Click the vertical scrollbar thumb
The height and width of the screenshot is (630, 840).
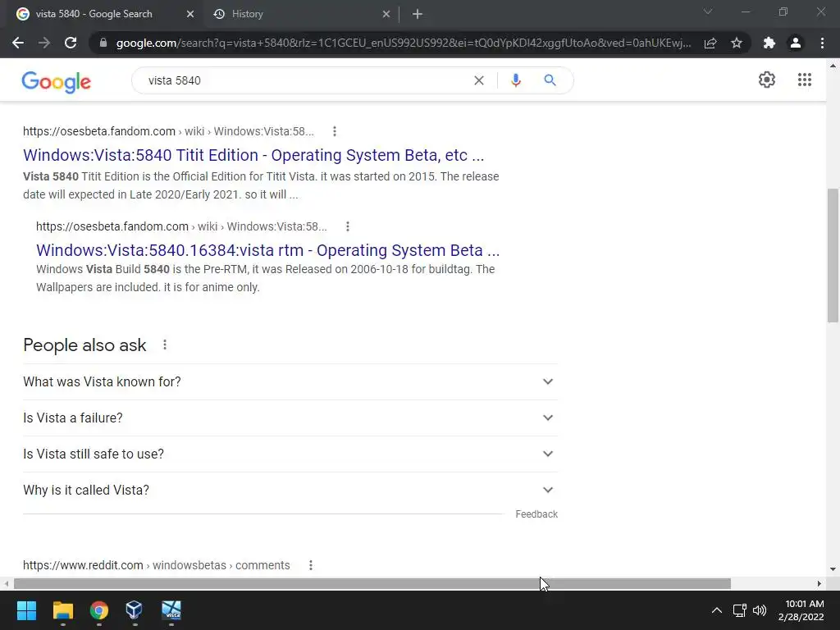coord(833,256)
